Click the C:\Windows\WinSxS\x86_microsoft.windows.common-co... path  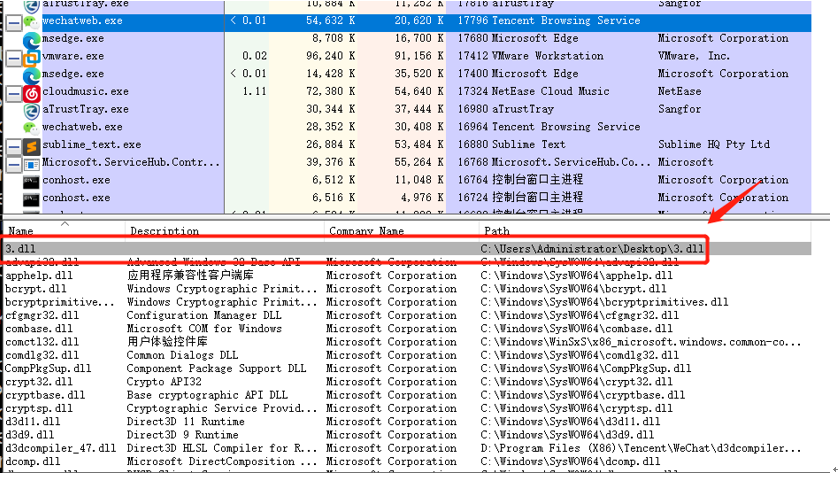click(x=641, y=342)
